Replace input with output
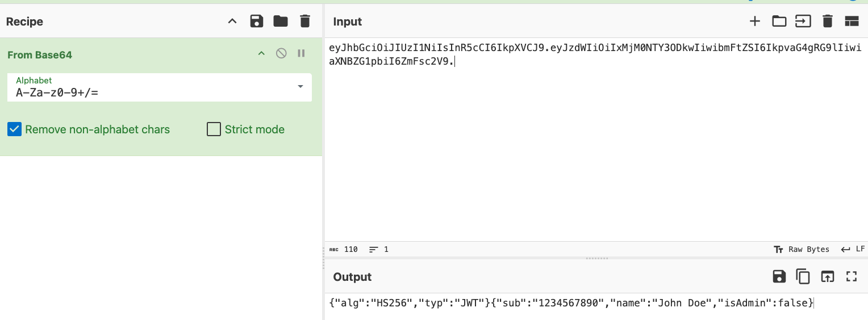868x320 pixels. (827, 276)
